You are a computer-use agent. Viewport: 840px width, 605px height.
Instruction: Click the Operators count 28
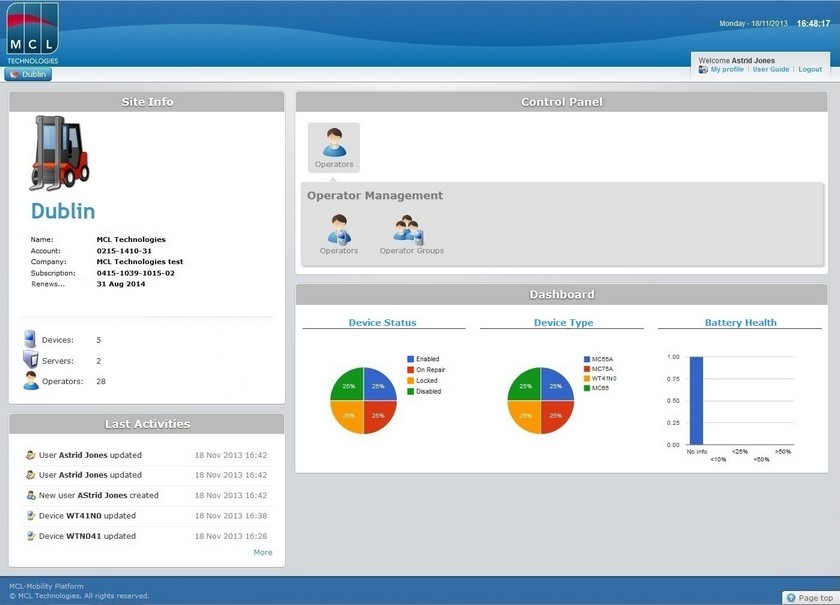pyautogui.click(x=101, y=382)
